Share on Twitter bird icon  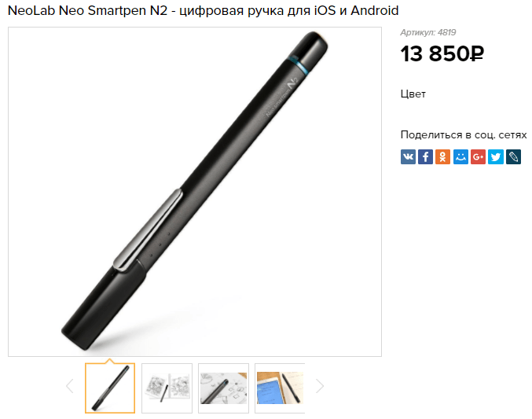pos(496,157)
